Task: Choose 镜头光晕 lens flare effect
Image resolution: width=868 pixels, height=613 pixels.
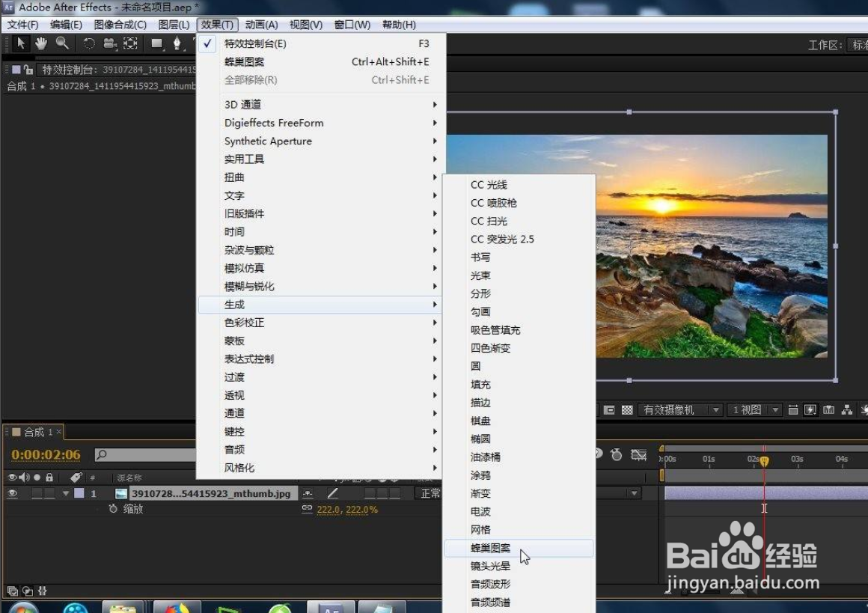Action: point(519,566)
